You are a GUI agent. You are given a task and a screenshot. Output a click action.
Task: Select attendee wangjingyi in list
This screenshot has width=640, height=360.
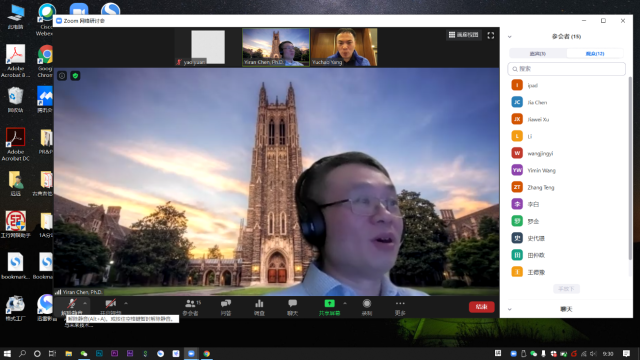point(567,153)
